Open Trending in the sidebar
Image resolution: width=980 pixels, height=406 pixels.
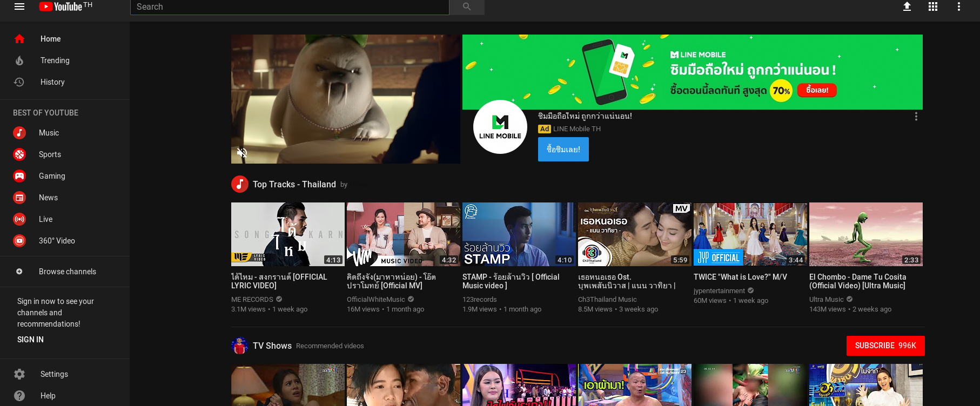65,60
